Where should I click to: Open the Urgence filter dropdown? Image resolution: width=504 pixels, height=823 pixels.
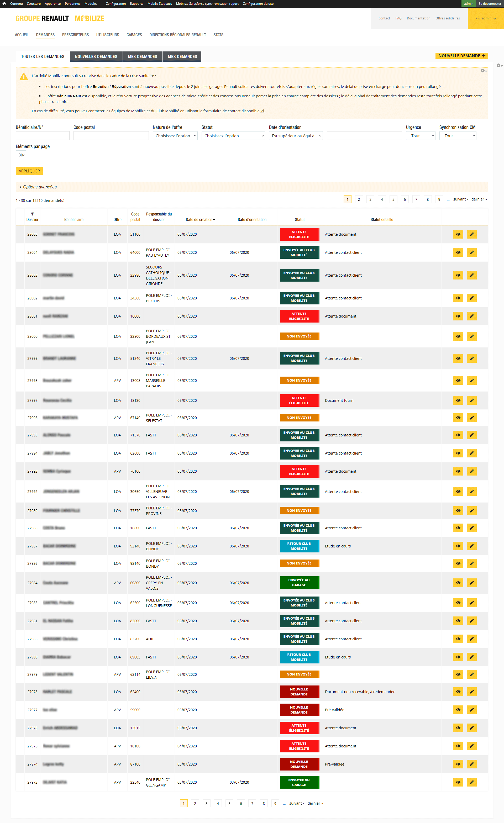[x=421, y=136]
